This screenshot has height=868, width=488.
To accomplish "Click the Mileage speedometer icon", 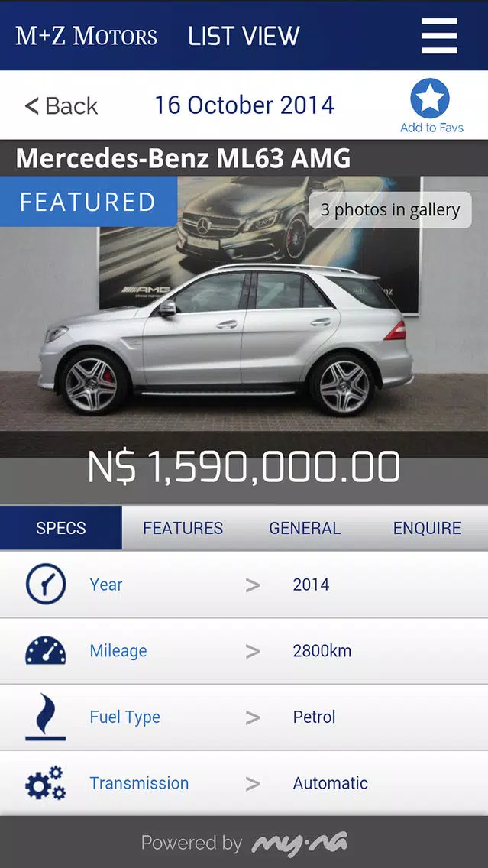I will pos(45,650).
